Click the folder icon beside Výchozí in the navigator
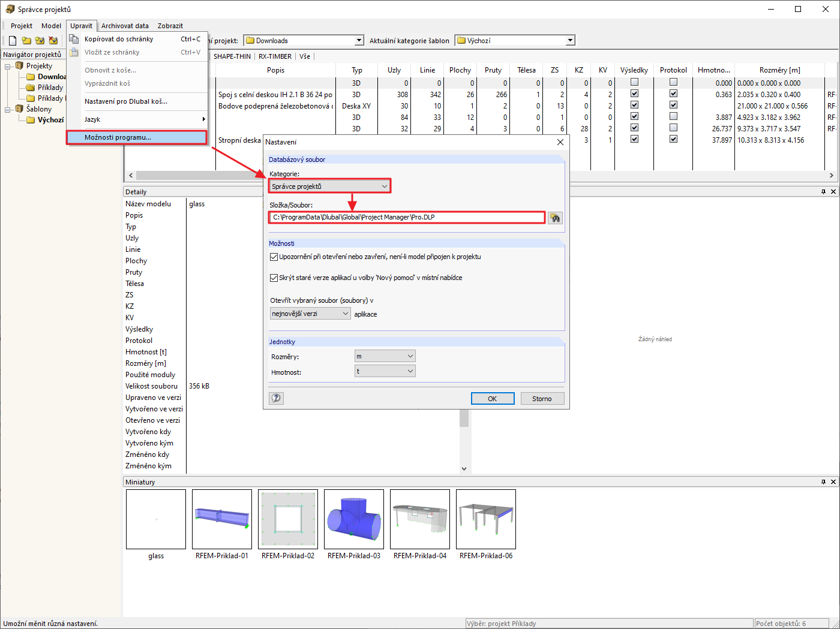Viewport: 840px width, 629px height. pos(31,120)
